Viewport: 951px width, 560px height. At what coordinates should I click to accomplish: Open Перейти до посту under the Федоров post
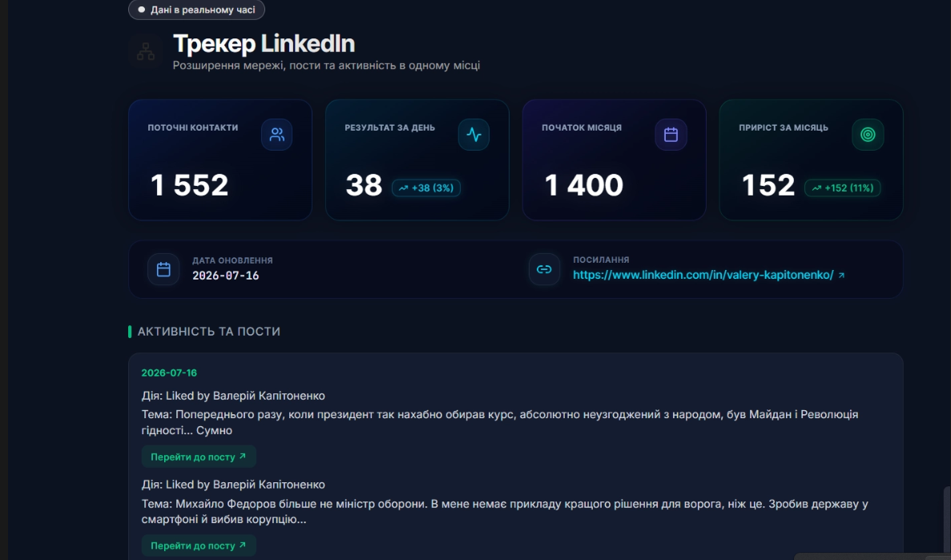pos(199,546)
